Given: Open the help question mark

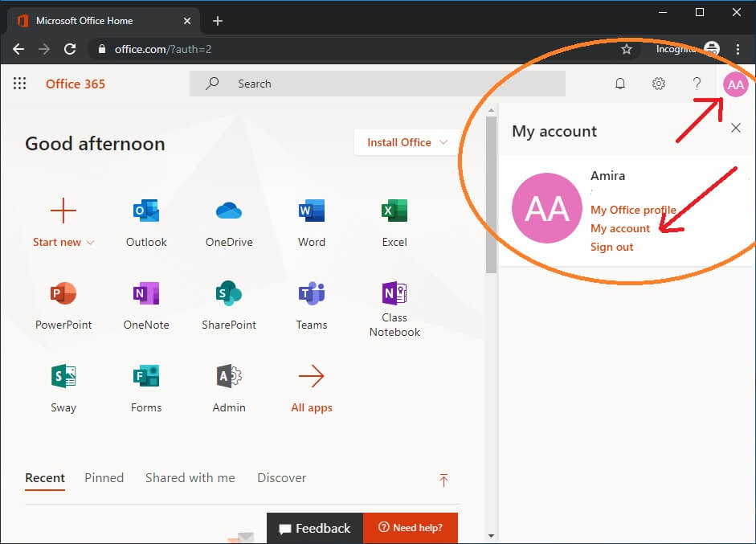Looking at the screenshot, I should [x=697, y=84].
